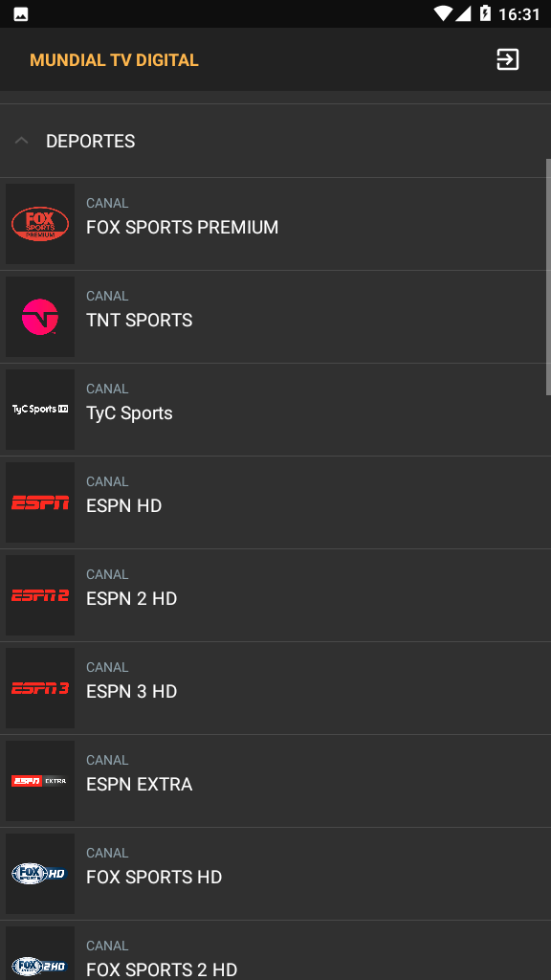
Task: Click the Fox Sports HD logo
Action: (x=40, y=874)
